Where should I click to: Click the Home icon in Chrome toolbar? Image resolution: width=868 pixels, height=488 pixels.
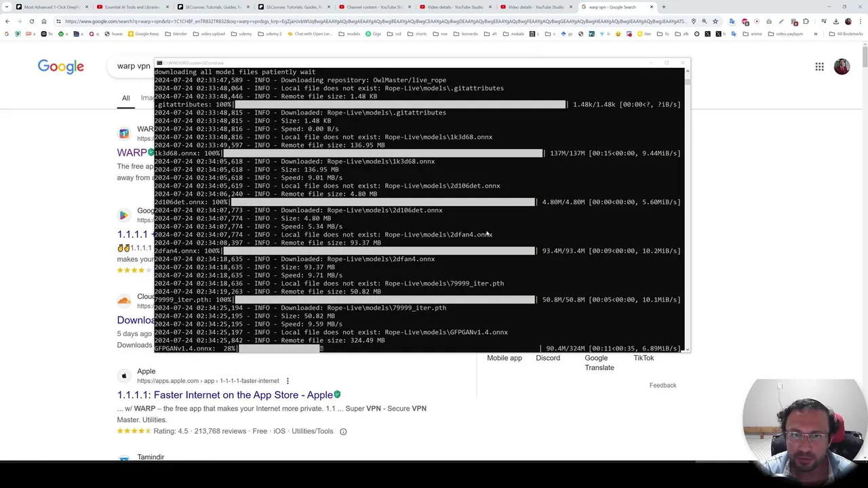(x=44, y=21)
